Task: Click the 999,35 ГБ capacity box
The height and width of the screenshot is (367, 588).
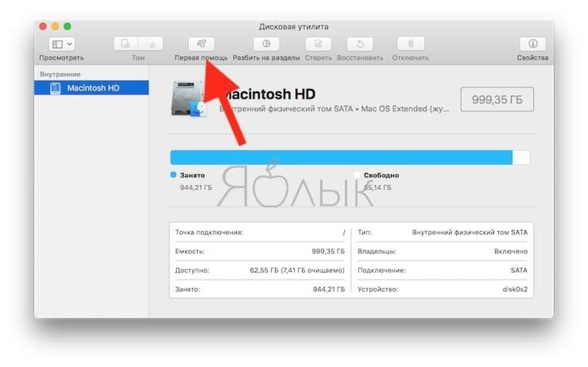Action: point(497,99)
